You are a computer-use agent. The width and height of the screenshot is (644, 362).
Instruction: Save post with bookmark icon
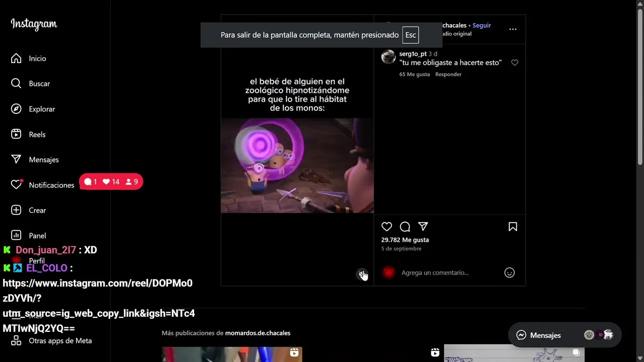click(513, 227)
